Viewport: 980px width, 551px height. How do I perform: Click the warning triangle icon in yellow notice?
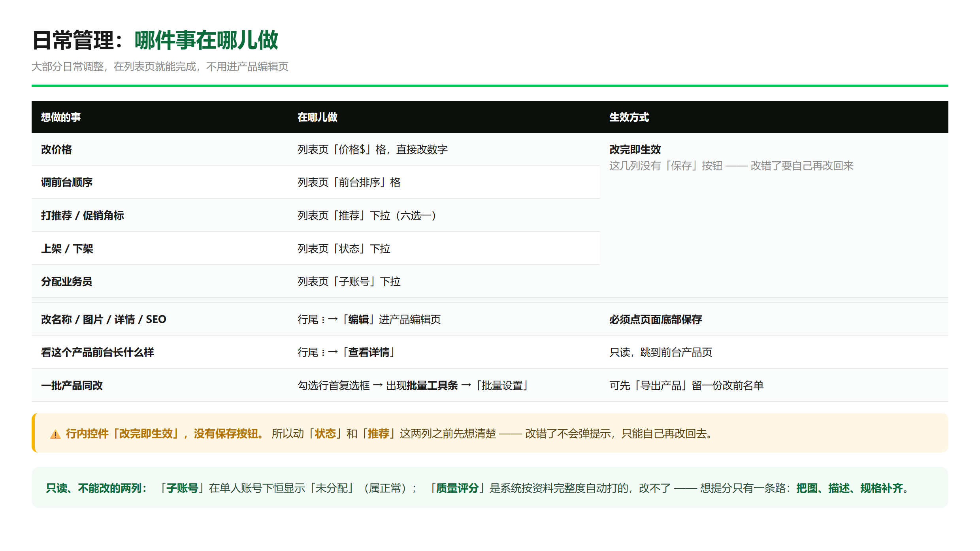(x=55, y=434)
